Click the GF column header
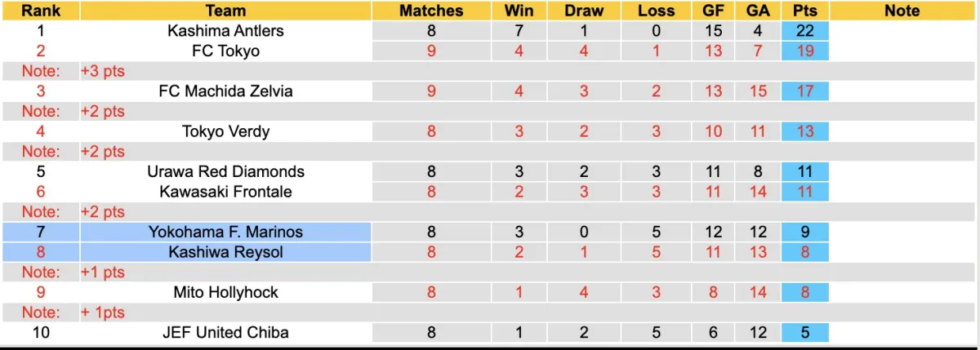The width and height of the screenshot is (980, 350). point(714,11)
